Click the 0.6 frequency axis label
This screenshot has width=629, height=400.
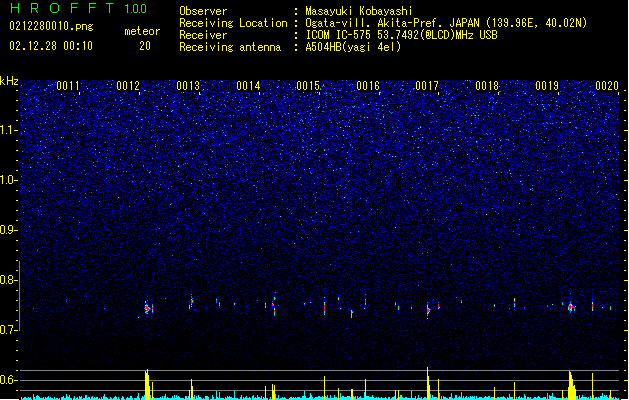(8, 380)
